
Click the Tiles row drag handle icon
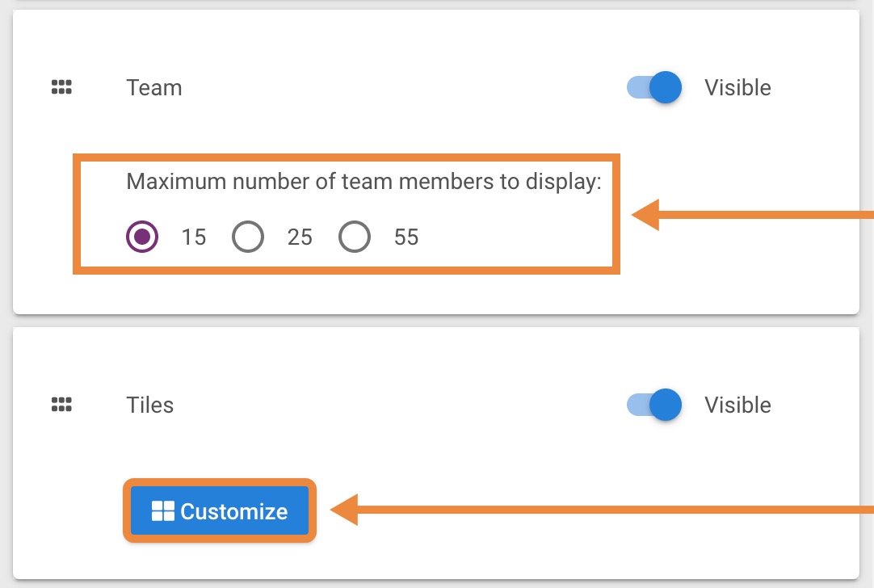point(61,405)
